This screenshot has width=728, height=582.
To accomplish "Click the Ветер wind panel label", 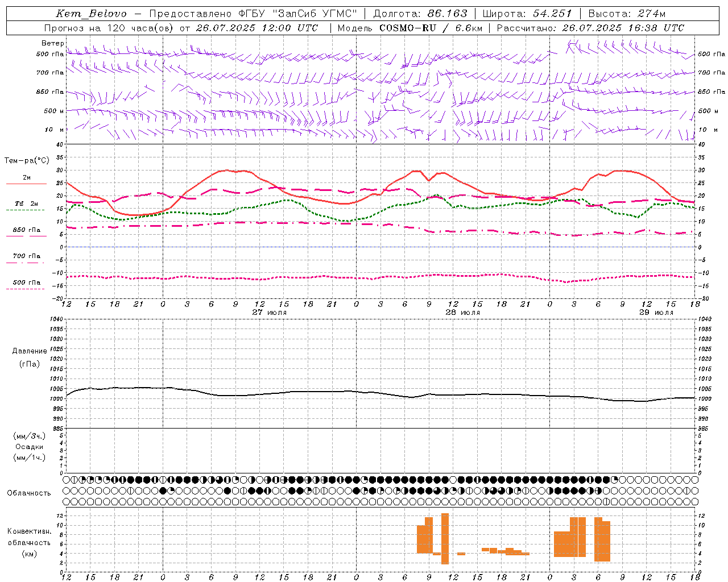I will (x=52, y=43).
